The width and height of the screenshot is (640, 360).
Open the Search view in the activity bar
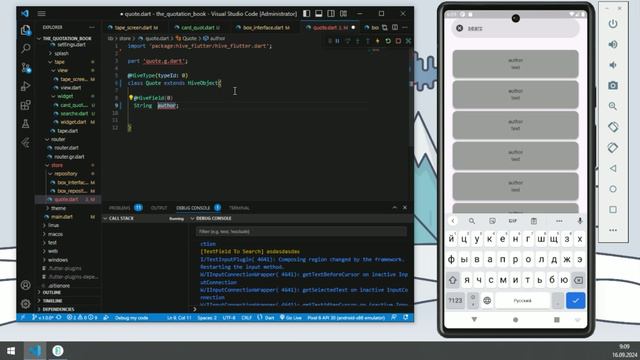[26, 49]
